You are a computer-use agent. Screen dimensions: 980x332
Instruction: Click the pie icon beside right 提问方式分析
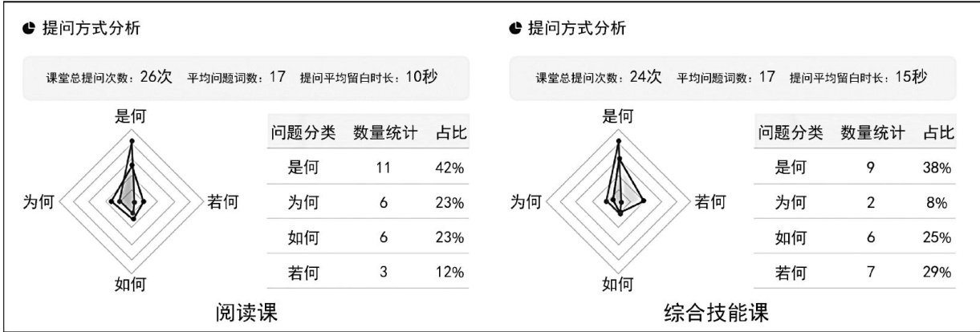point(514,29)
